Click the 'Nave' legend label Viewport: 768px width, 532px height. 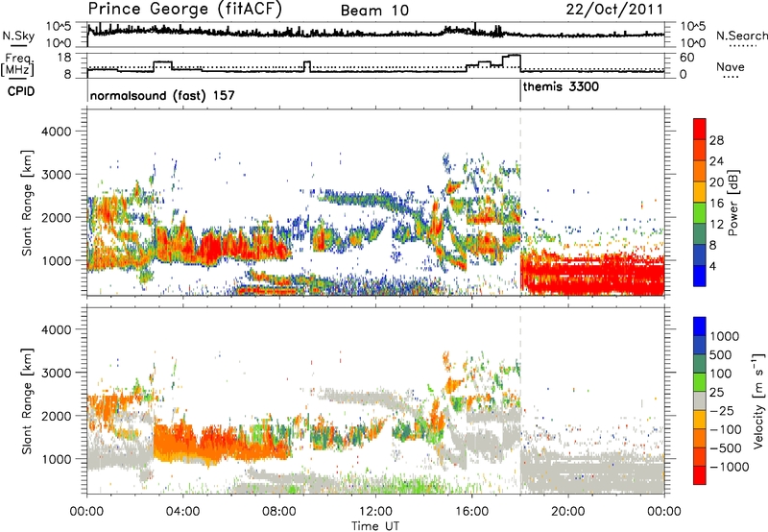(x=730, y=66)
